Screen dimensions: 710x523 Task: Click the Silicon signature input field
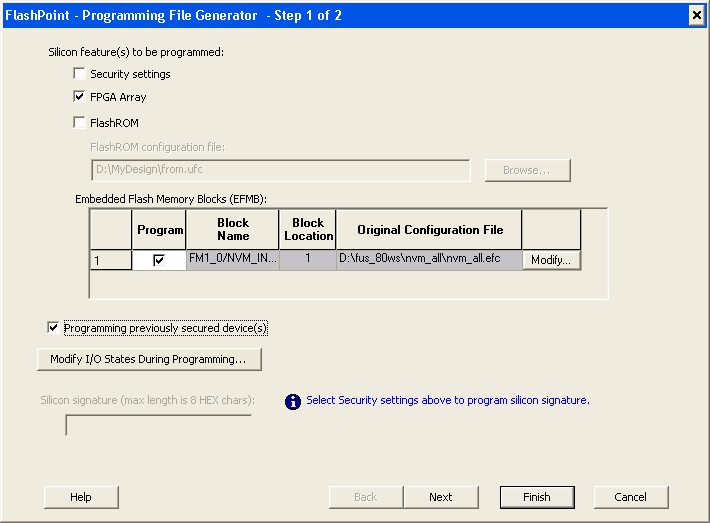[158, 425]
